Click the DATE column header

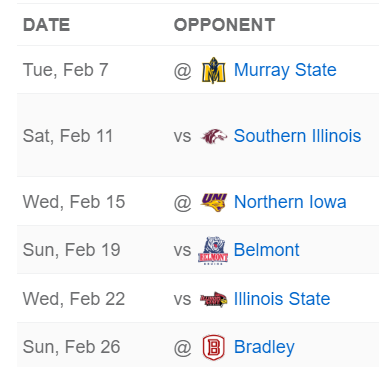[x=47, y=25]
